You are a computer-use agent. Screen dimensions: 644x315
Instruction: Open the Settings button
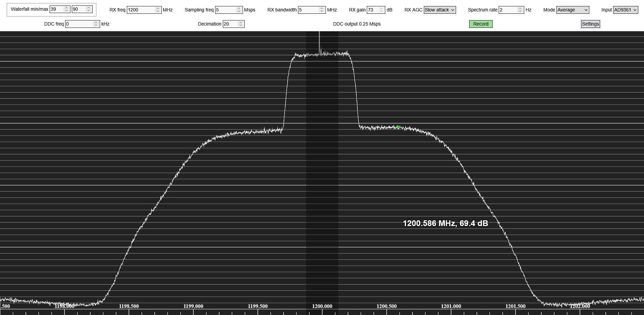pyautogui.click(x=590, y=24)
